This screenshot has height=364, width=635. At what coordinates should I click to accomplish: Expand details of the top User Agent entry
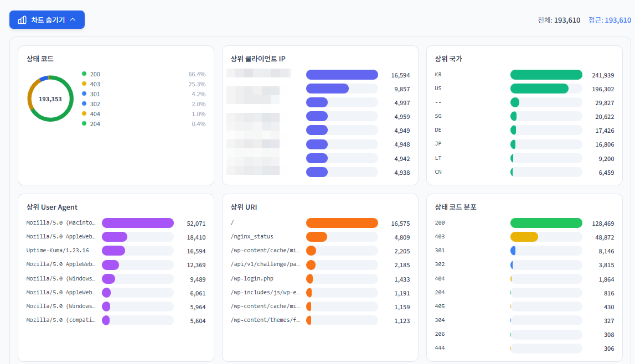[61, 222]
